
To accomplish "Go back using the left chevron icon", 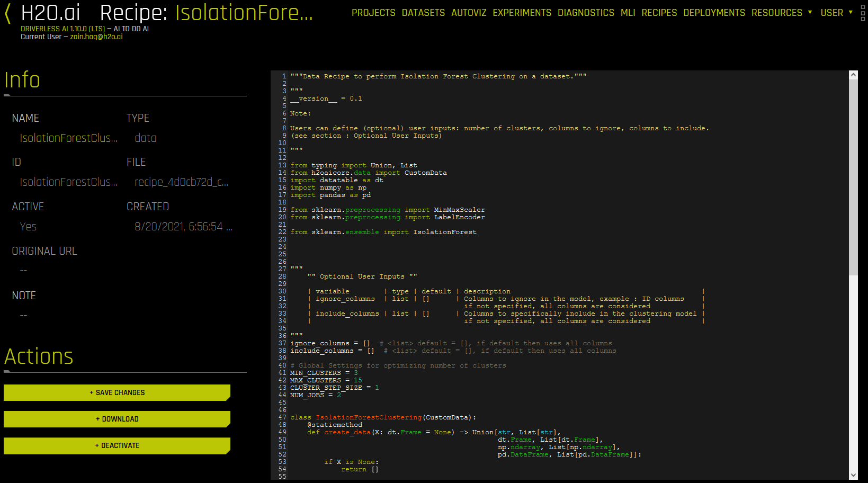I will (7, 13).
